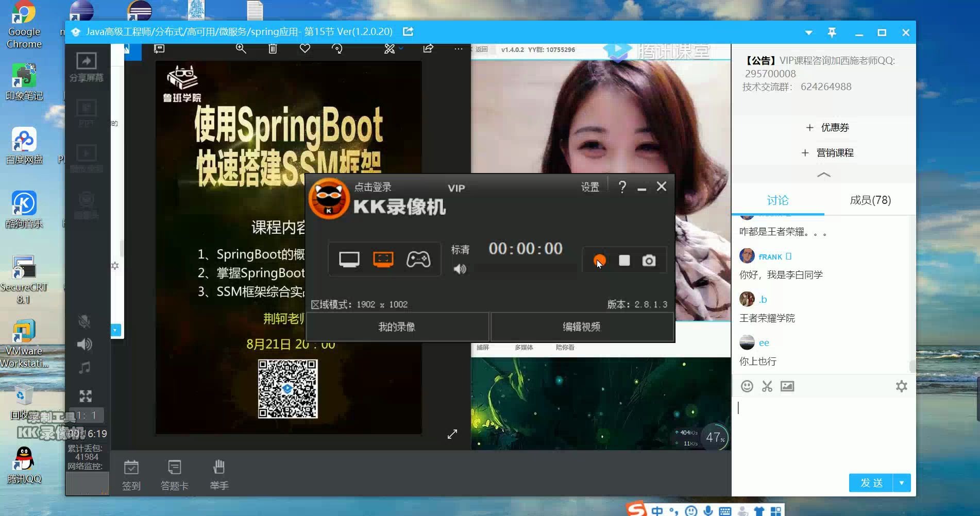This screenshot has height=516, width=980.
Task: Open the title bar dropdown triangle menu
Action: [808, 32]
